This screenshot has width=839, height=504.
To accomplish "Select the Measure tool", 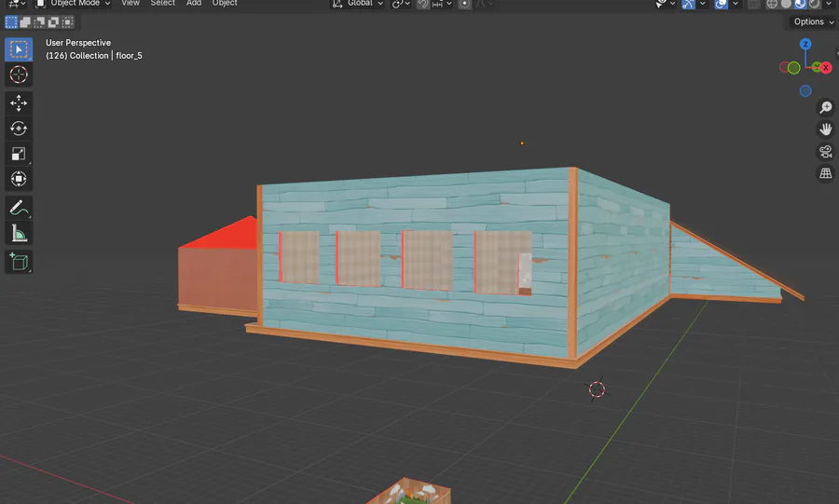I will pos(19,233).
